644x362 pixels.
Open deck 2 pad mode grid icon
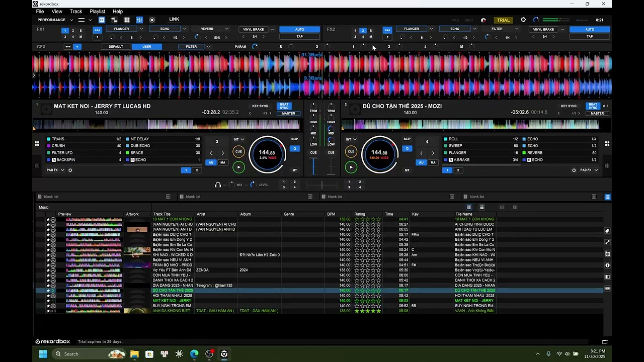pyautogui.click(x=607, y=144)
